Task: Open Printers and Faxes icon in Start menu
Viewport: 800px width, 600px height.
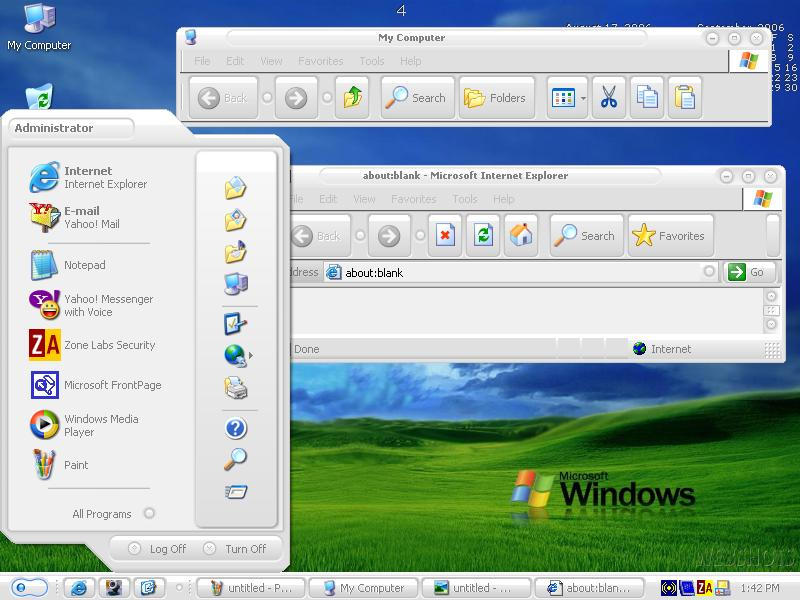Action: pyautogui.click(x=236, y=388)
